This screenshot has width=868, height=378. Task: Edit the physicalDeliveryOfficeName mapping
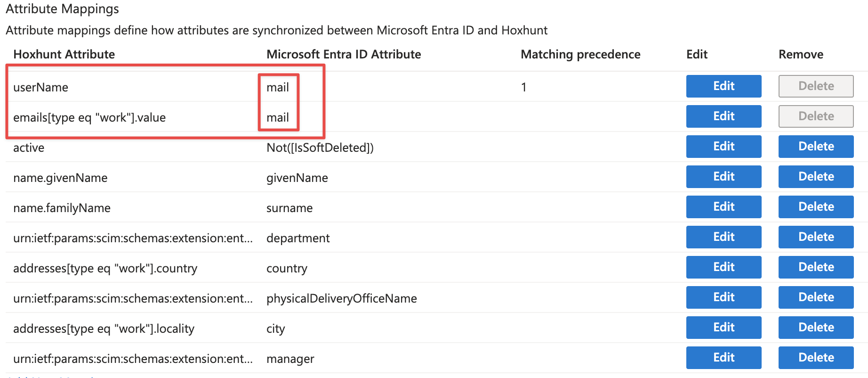tap(723, 297)
